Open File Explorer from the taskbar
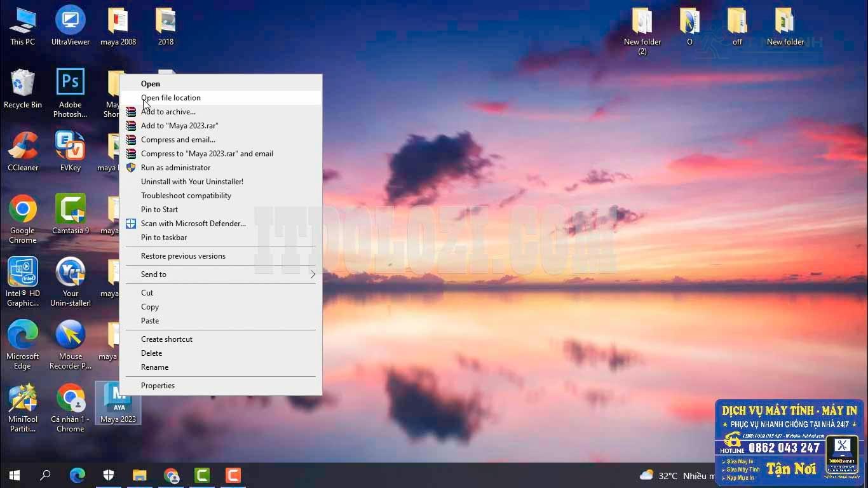The image size is (868, 488). click(139, 475)
